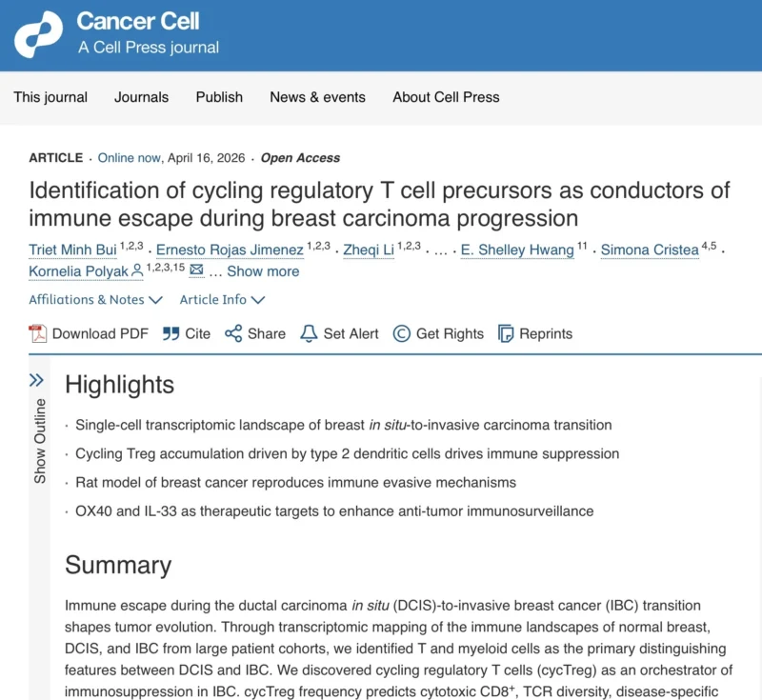Click the Get Rights copyright icon

pos(402,333)
